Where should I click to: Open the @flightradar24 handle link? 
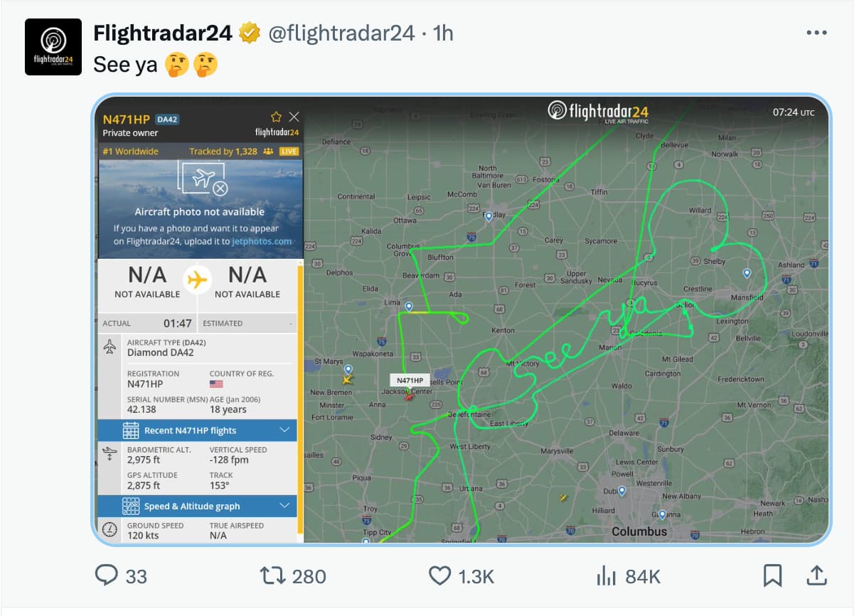coord(341,33)
